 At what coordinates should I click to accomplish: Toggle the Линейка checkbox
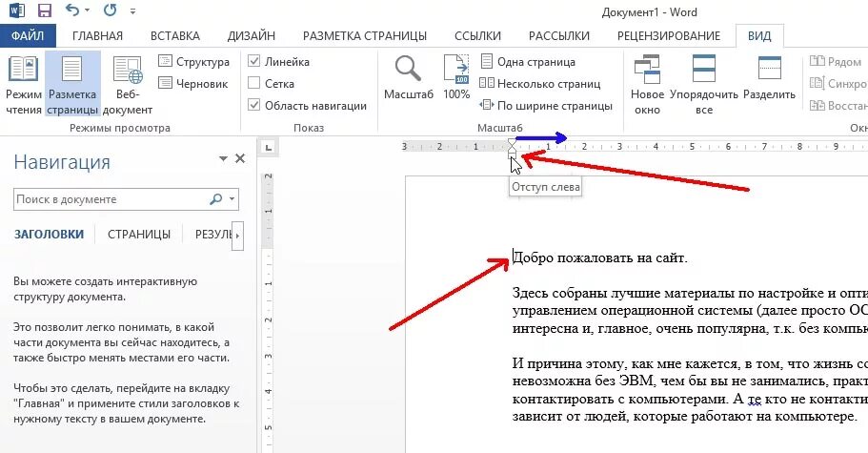(253, 61)
